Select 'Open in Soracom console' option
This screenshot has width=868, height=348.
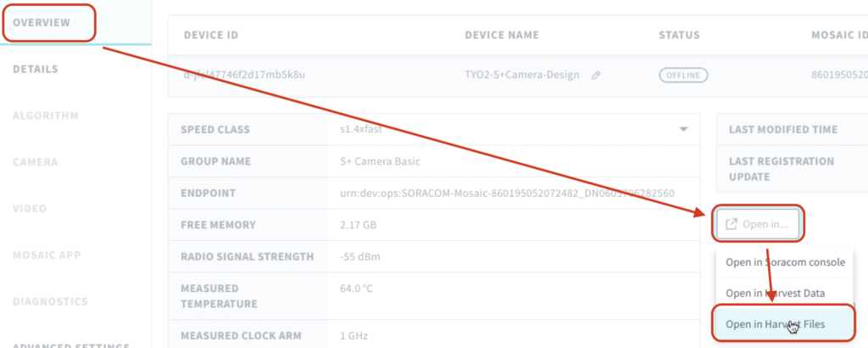point(785,262)
